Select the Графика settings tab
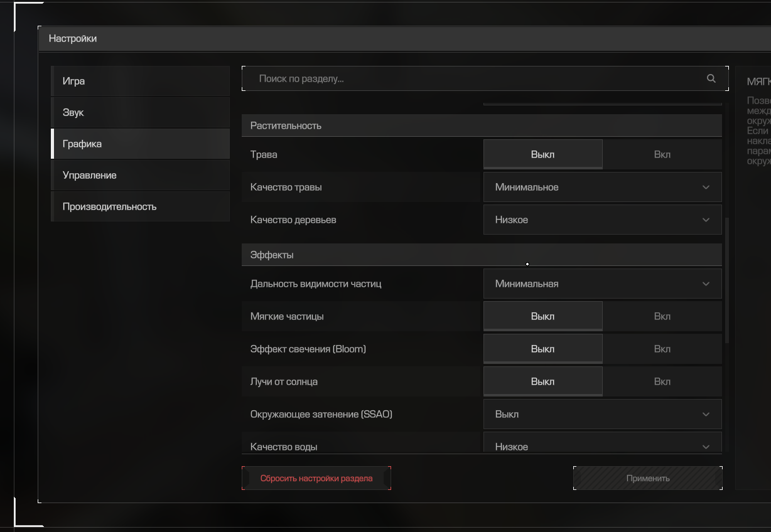 tap(140, 144)
